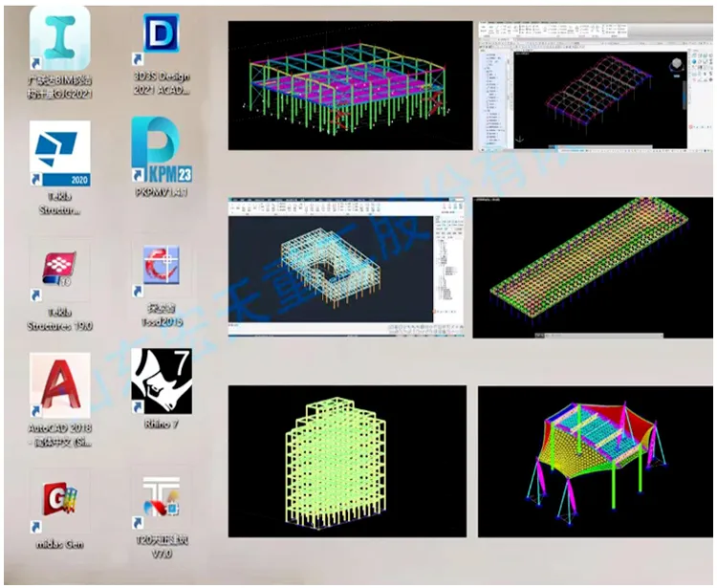Select the Tssd2015 desktop shortcut
Viewport: 717px width, 588px height.
click(162, 271)
